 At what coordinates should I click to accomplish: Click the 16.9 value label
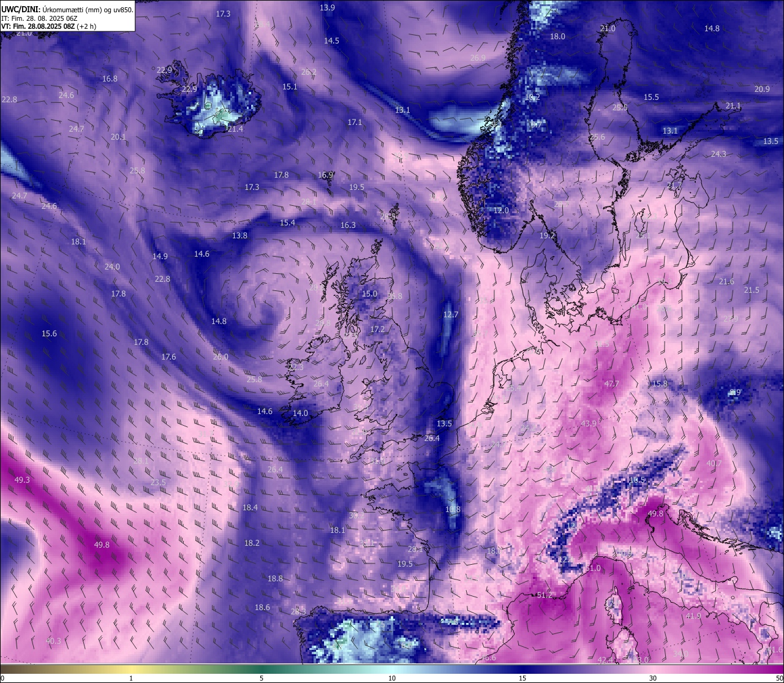[325, 175]
